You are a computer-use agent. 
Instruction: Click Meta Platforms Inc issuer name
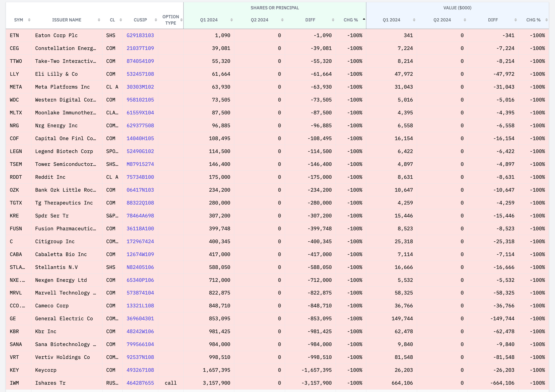(x=62, y=87)
